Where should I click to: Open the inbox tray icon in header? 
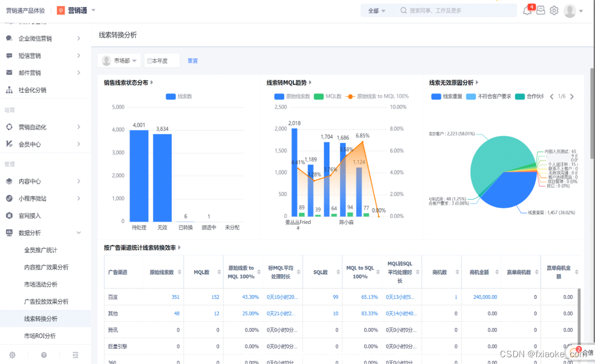[541, 11]
